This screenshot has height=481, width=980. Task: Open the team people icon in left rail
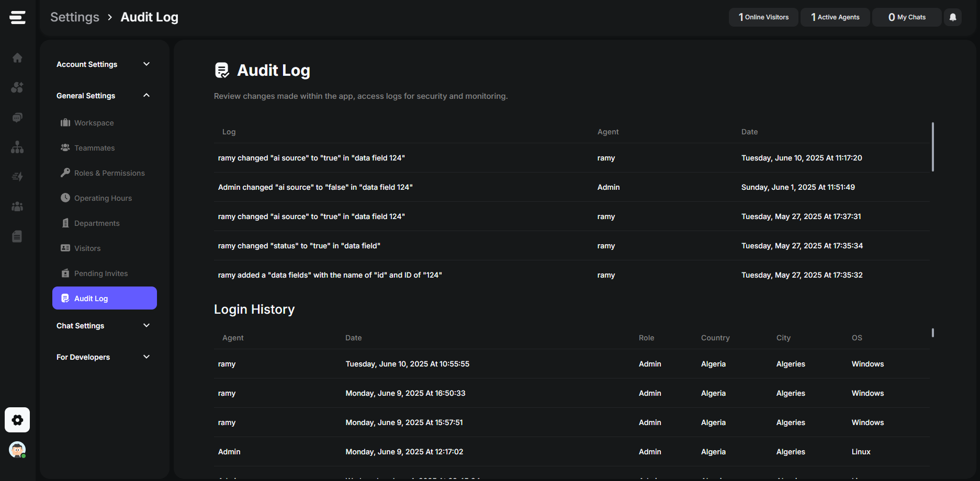tap(17, 207)
